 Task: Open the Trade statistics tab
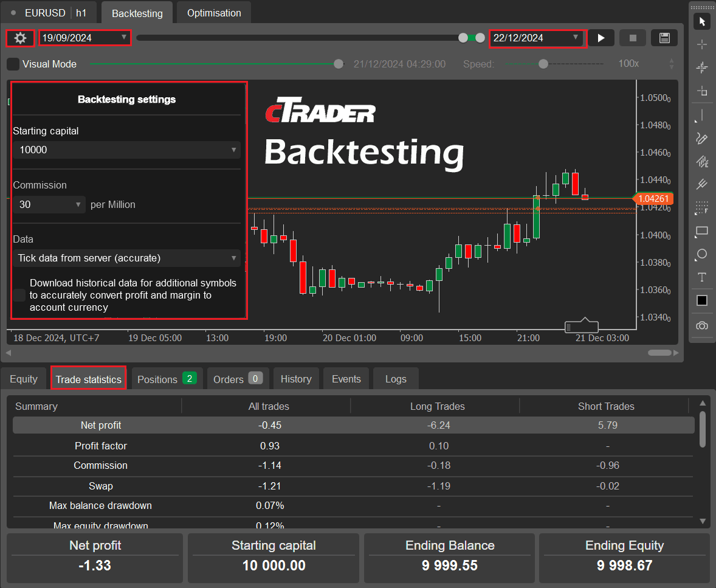point(89,379)
